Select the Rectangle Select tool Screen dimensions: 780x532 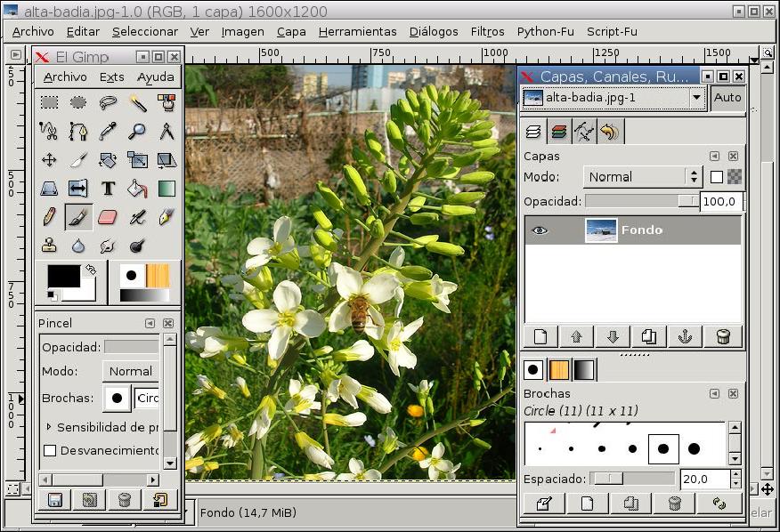point(49,103)
